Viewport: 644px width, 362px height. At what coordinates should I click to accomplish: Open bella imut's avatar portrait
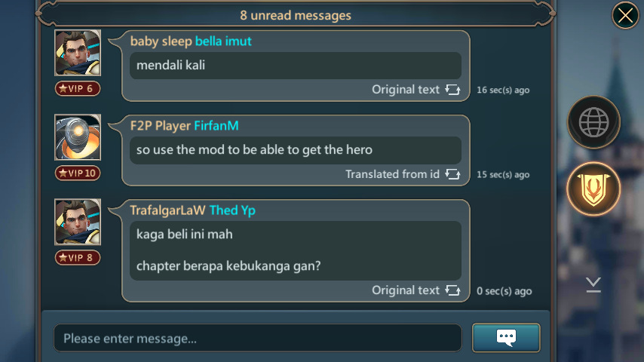tap(78, 53)
